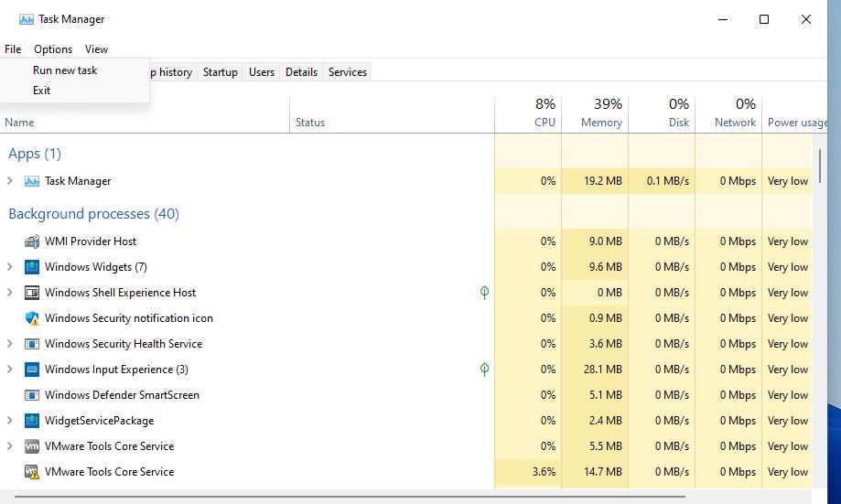Sort processes by the Memory column header

point(600,113)
